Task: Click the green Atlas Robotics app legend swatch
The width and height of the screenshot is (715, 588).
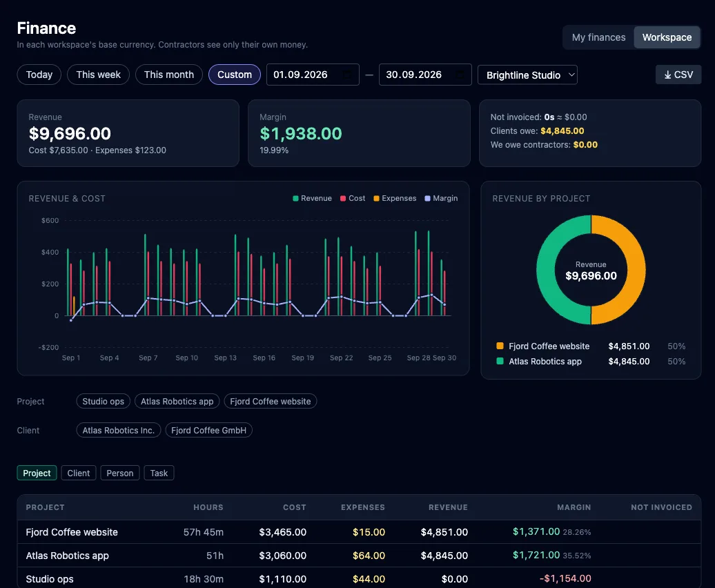Action: [500, 361]
